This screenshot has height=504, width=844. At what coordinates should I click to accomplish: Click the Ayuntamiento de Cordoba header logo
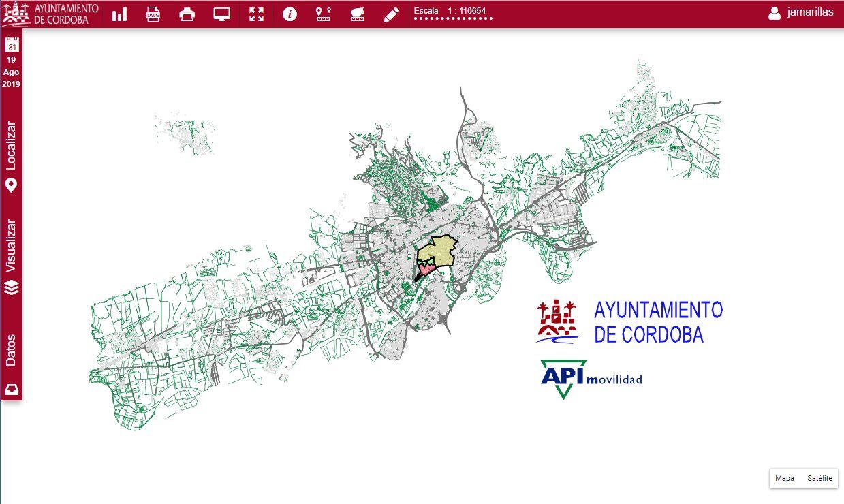(x=51, y=14)
